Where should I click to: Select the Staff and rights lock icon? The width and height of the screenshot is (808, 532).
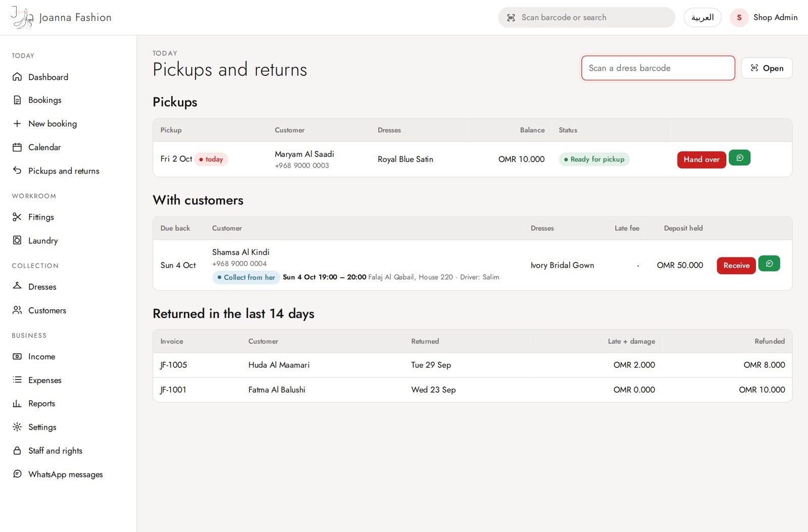[x=17, y=450]
